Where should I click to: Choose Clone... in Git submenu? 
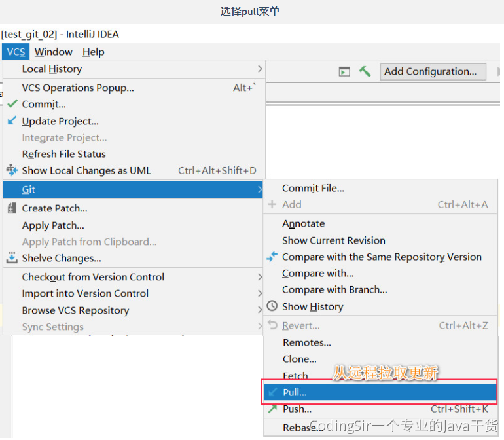(380, 359)
